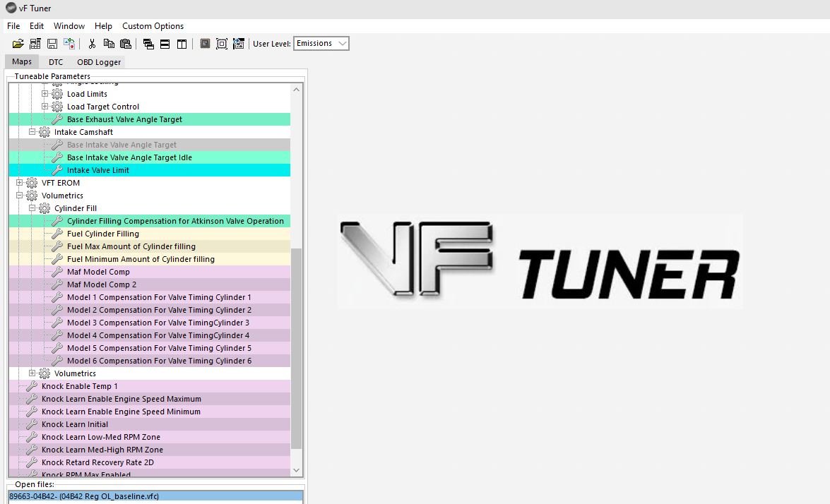Click the picture-with-arrow icon beside the Save icon
The image size is (830, 504).
coord(69,44)
